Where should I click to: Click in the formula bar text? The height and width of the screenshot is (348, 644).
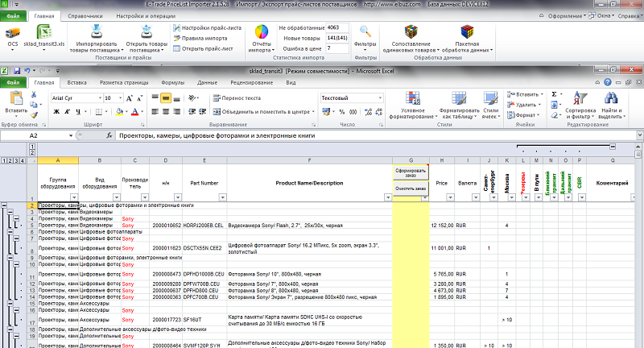pos(217,135)
